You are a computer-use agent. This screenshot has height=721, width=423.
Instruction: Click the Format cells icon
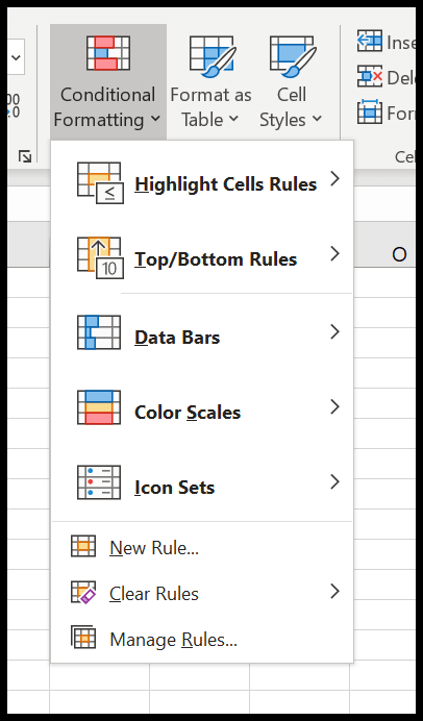tap(370, 112)
